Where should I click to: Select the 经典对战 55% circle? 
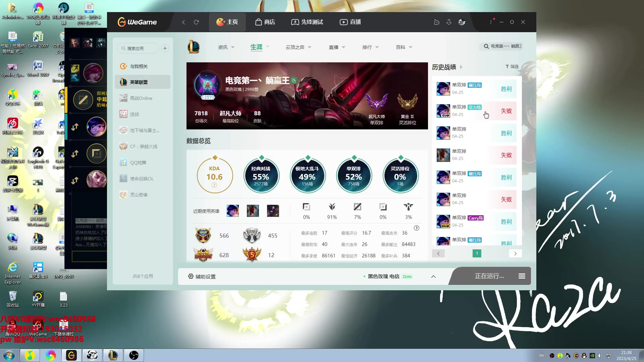[261, 176]
